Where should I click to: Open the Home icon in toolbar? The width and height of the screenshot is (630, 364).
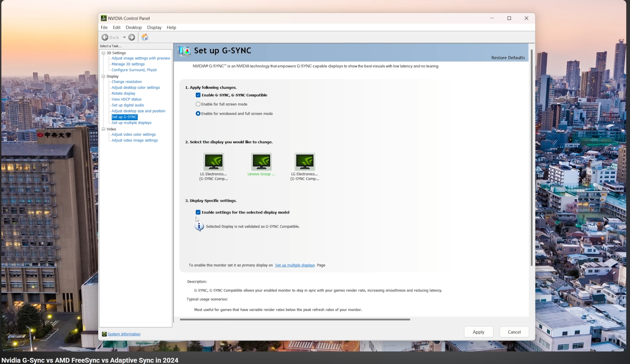tap(145, 37)
